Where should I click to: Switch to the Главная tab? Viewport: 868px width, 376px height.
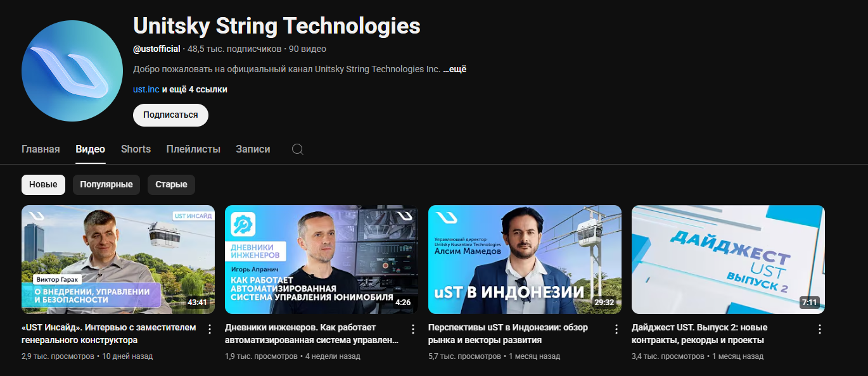(x=41, y=149)
